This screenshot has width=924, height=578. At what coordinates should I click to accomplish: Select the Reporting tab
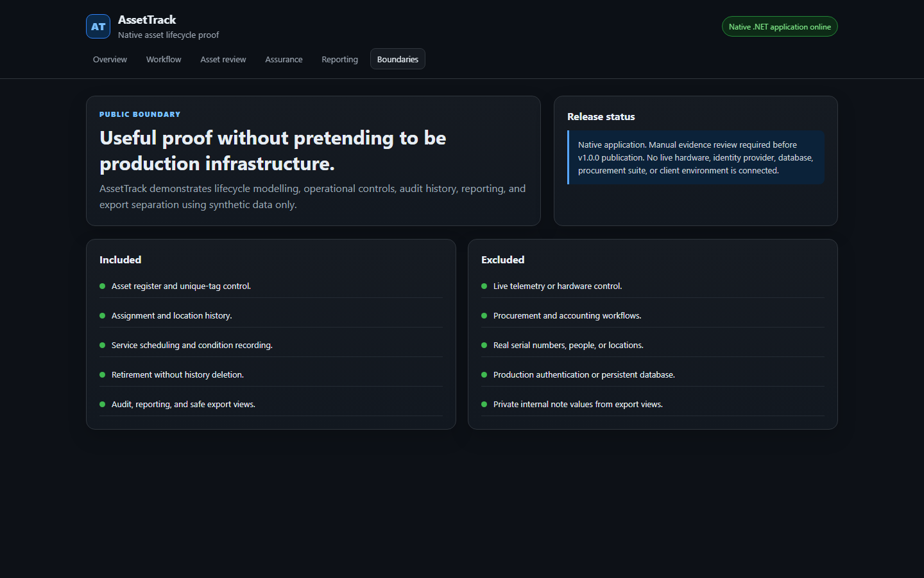click(339, 59)
